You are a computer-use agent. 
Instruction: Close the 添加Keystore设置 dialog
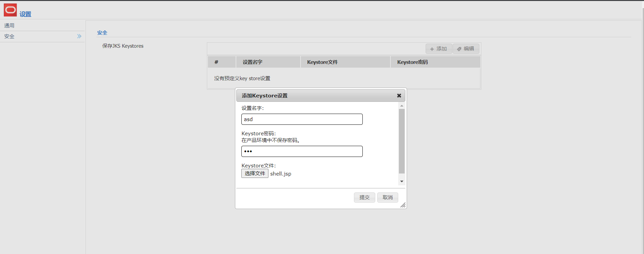pos(399,96)
